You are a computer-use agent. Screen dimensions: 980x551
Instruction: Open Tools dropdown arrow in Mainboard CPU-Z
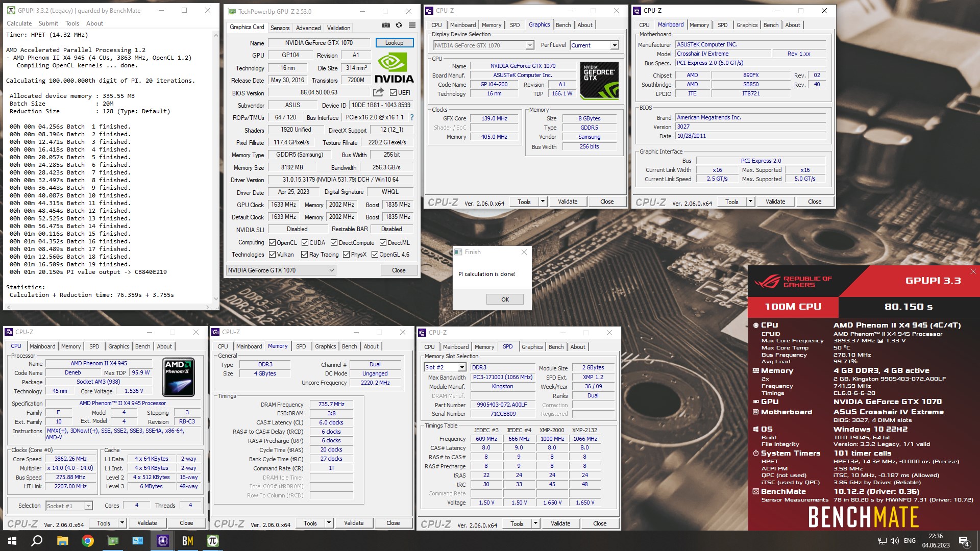point(750,202)
